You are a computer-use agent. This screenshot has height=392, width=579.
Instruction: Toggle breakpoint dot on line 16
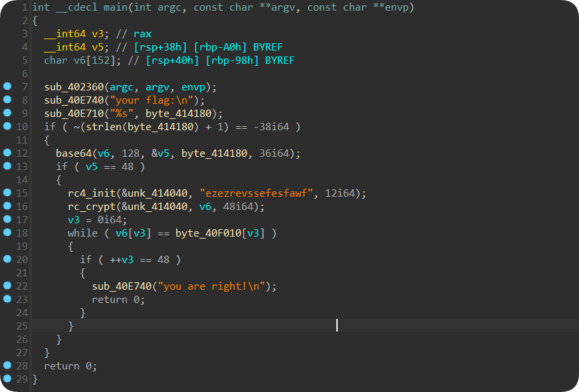tap(7, 206)
